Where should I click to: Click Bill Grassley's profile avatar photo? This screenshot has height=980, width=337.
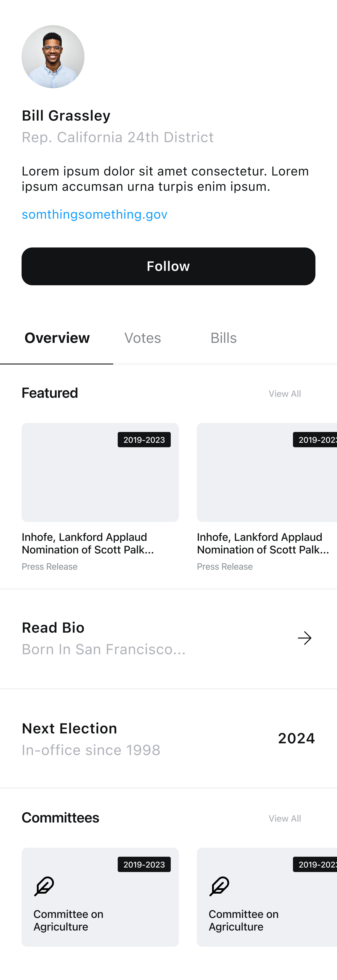click(53, 57)
